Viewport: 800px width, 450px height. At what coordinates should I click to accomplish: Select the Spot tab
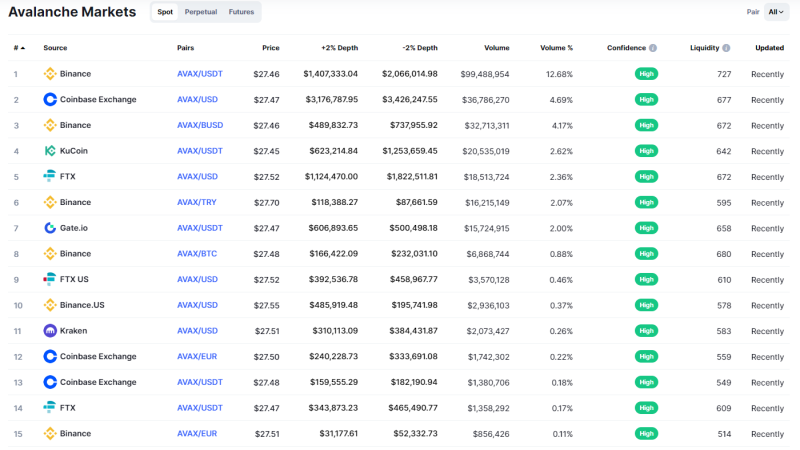click(165, 12)
